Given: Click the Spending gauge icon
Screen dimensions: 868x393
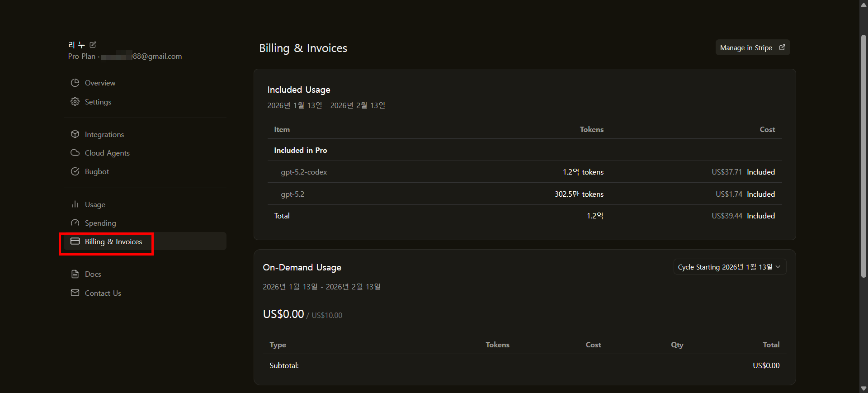Looking at the screenshot, I should click(x=75, y=223).
